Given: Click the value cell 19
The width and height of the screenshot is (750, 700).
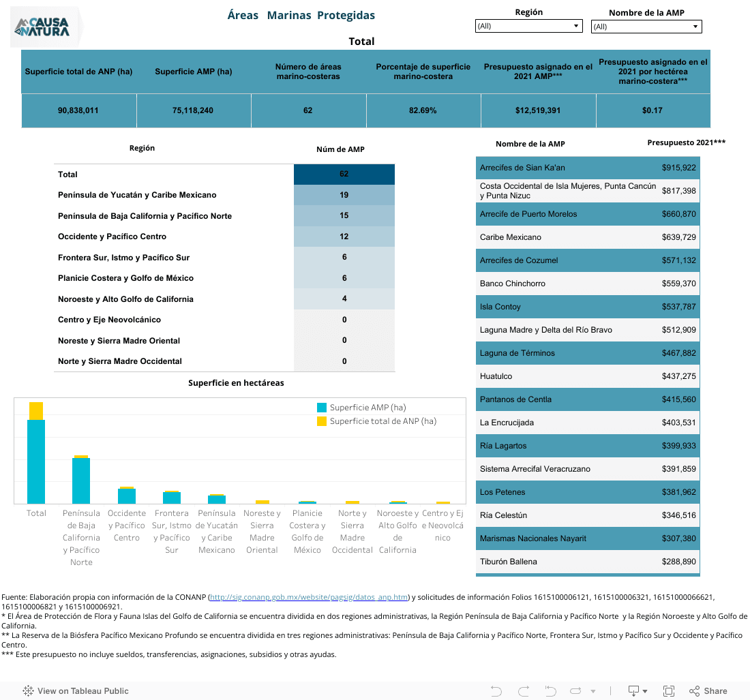Looking at the screenshot, I should 344,195.
